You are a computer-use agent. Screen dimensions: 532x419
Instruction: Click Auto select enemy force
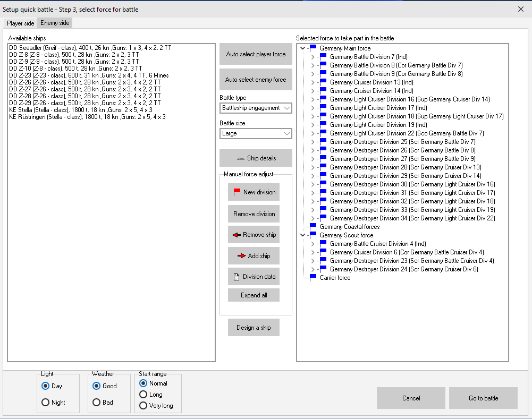256,79
